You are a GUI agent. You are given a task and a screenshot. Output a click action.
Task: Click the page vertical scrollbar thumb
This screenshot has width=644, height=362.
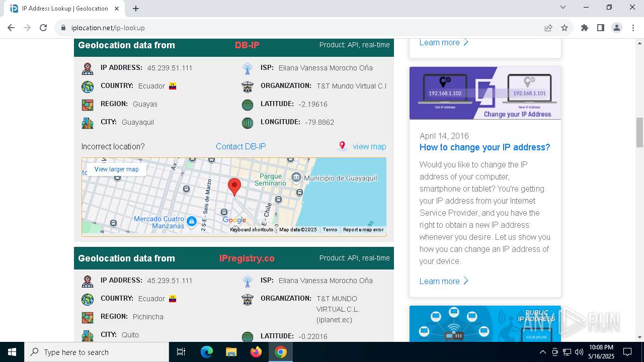coord(639,132)
